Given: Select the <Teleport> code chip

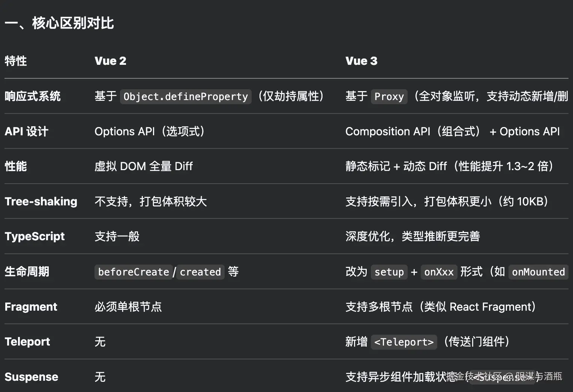Looking at the screenshot, I should (x=404, y=342).
